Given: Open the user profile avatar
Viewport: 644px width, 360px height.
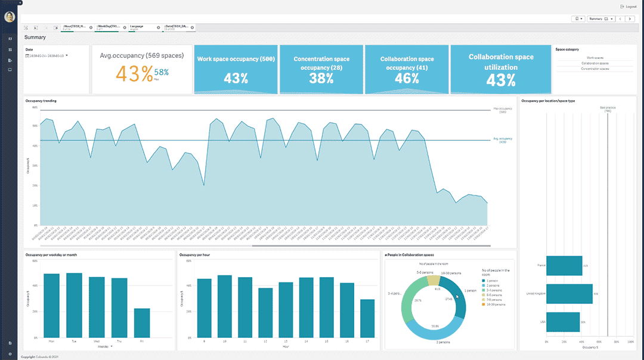Looking at the screenshot, I should [x=10, y=17].
